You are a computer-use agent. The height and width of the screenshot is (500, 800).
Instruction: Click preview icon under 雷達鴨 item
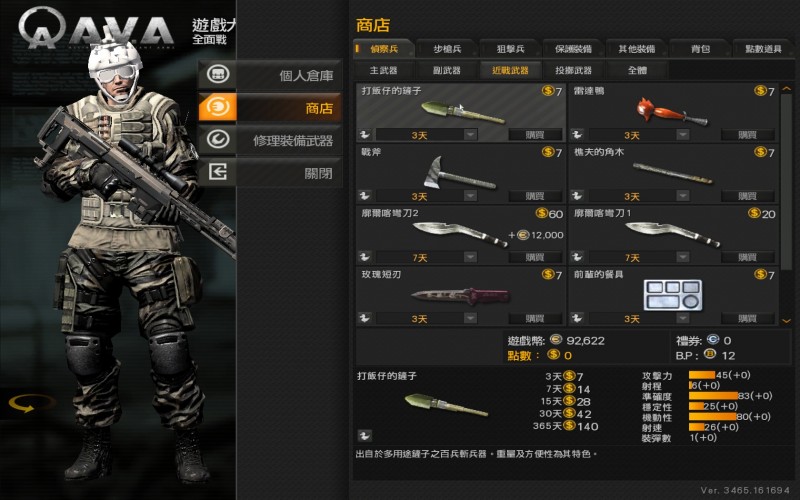click(x=577, y=135)
